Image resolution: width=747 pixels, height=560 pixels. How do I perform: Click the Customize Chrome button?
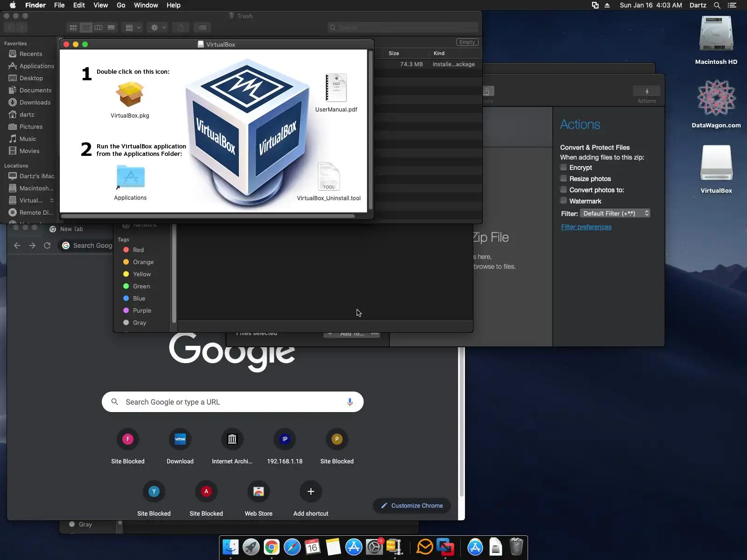click(x=412, y=505)
